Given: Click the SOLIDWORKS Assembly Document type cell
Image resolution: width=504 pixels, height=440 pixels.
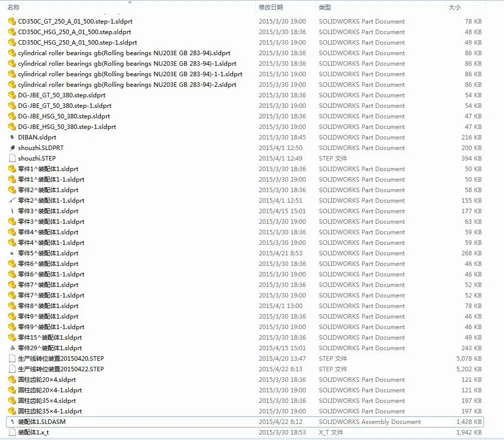Looking at the screenshot, I should pyautogui.click(x=370, y=421).
